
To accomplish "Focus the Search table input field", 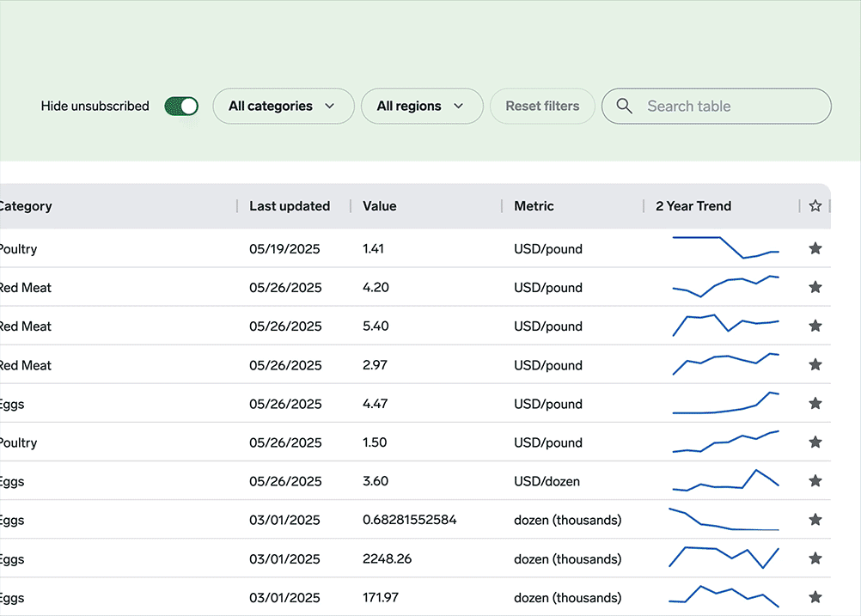I will click(x=716, y=106).
